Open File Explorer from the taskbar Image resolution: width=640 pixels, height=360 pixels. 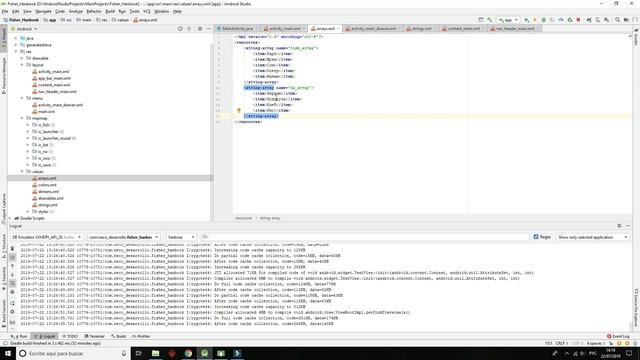[x=156, y=353]
